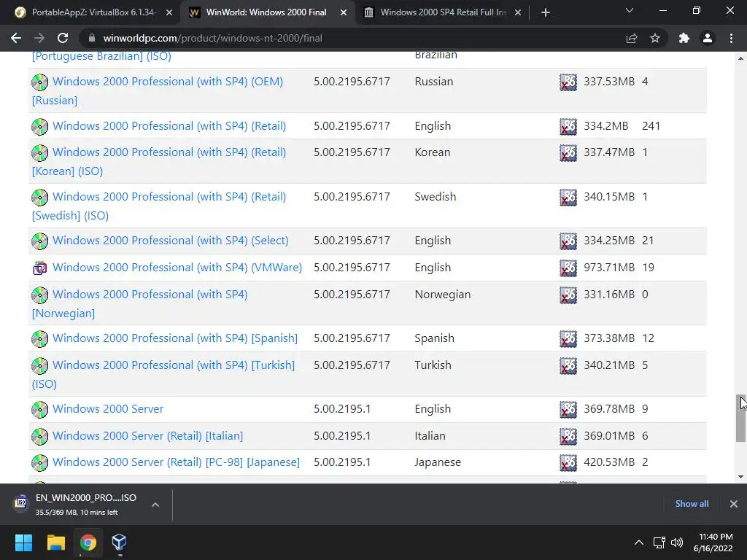This screenshot has width=747, height=560.
Task: Click x86 icon in Japanese PC-98 row
Action: (568, 462)
